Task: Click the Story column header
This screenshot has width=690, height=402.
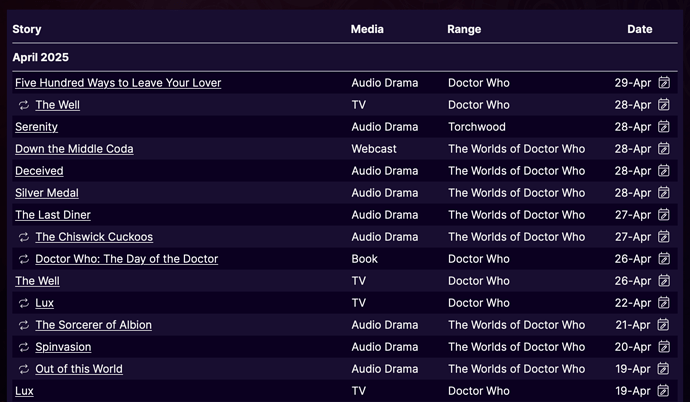Action: [x=27, y=29]
